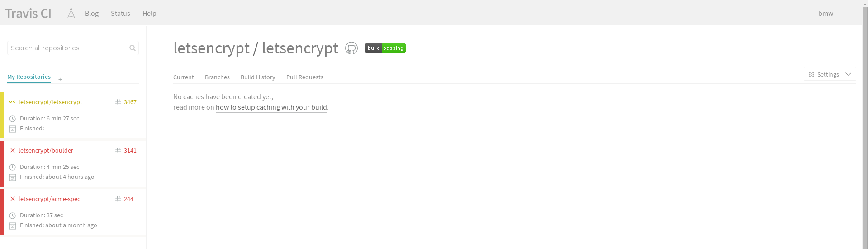Screen dimensions: 868x249
Task: Click the build passing badge
Action: click(385, 48)
